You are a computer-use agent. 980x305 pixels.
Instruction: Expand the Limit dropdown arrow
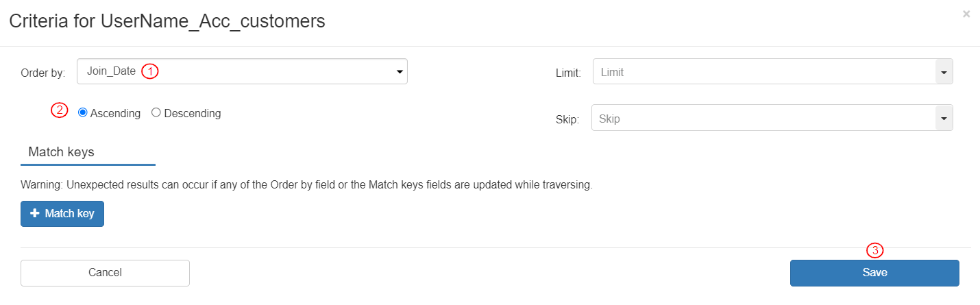click(944, 72)
